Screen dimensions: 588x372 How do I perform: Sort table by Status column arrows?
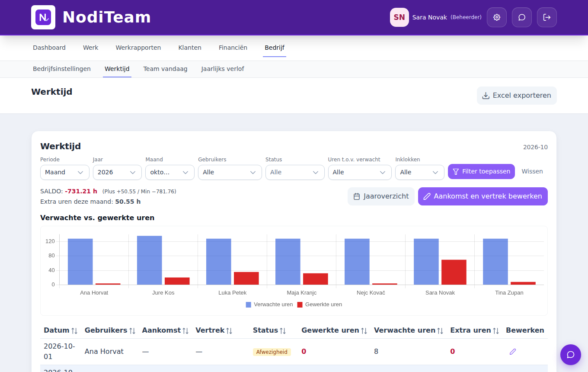[x=283, y=330]
